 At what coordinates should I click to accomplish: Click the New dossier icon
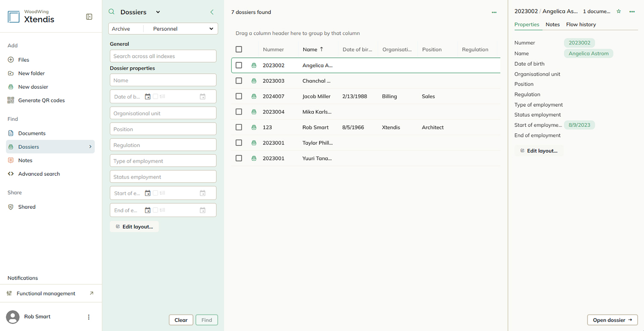pyautogui.click(x=11, y=87)
